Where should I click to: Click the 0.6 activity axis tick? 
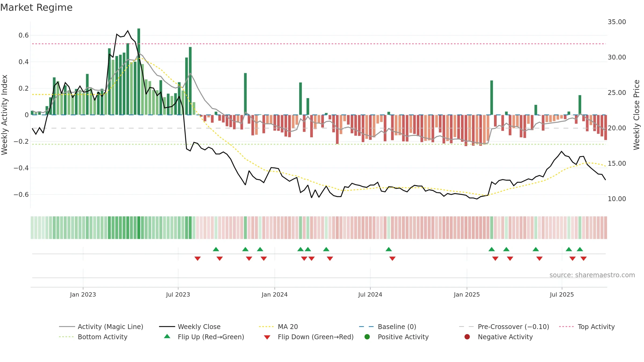[24, 35]
